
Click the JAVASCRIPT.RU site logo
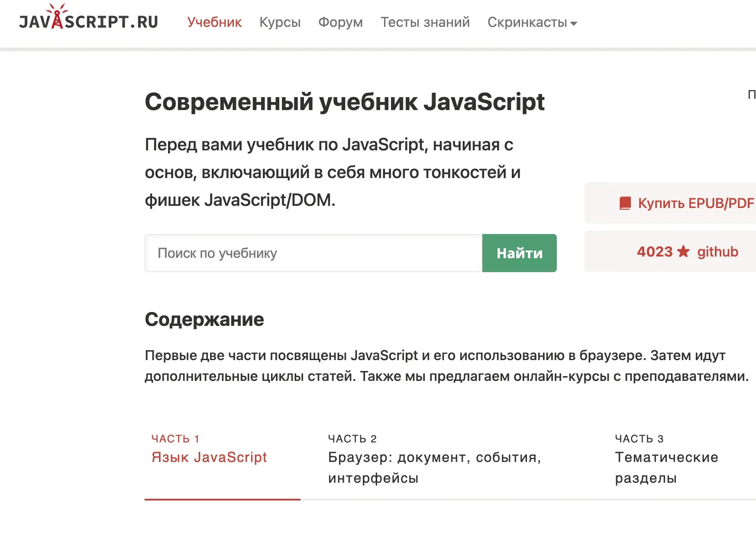(88, 17)
